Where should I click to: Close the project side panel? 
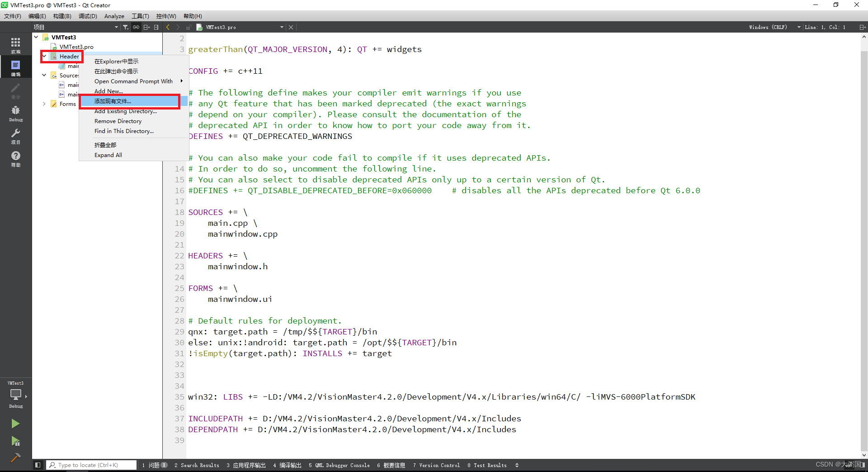(x=156, y=27)
